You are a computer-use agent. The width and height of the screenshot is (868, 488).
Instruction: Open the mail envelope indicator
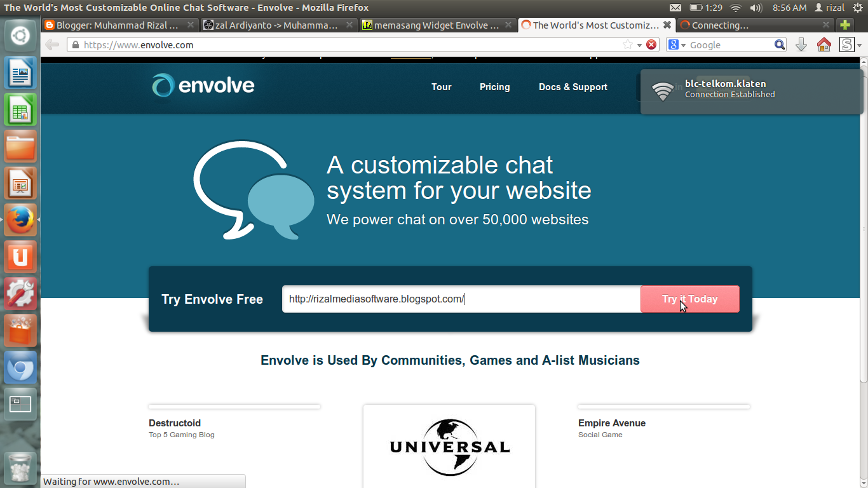coord(675,8)
